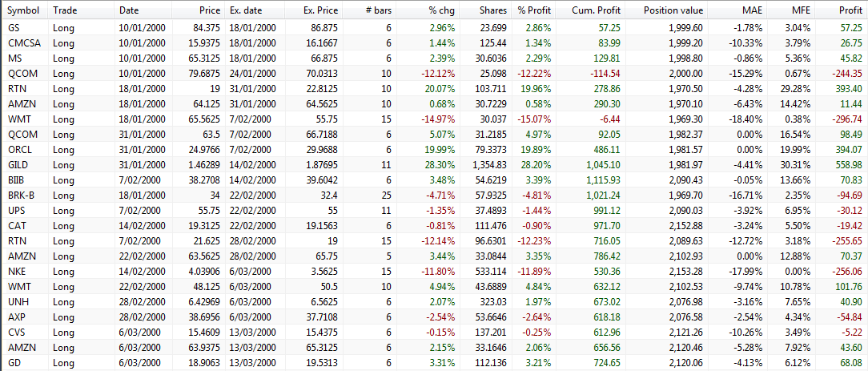This screenshot has height=371, width=868.
Task: Click QCOM row with price 79.6875
Action: coord(434,73)
